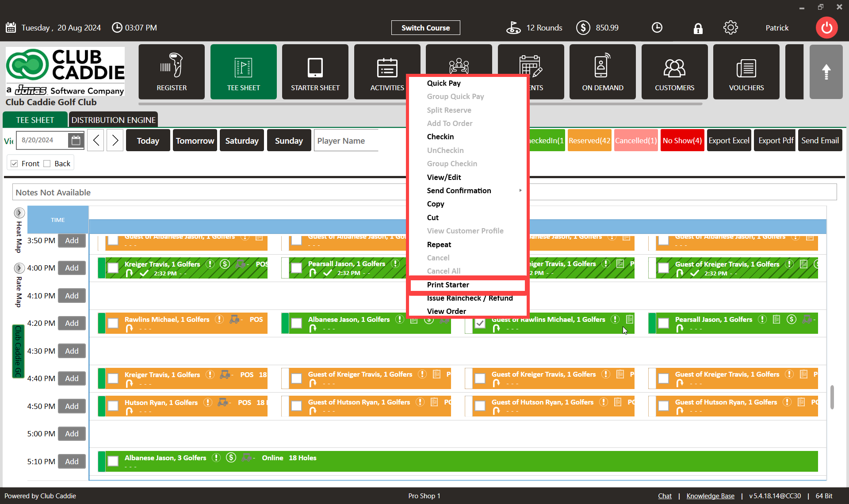Screen dimensions: 849x504
Task: Click the lock screen padlock icon
Action: click(x=698, y=28)
